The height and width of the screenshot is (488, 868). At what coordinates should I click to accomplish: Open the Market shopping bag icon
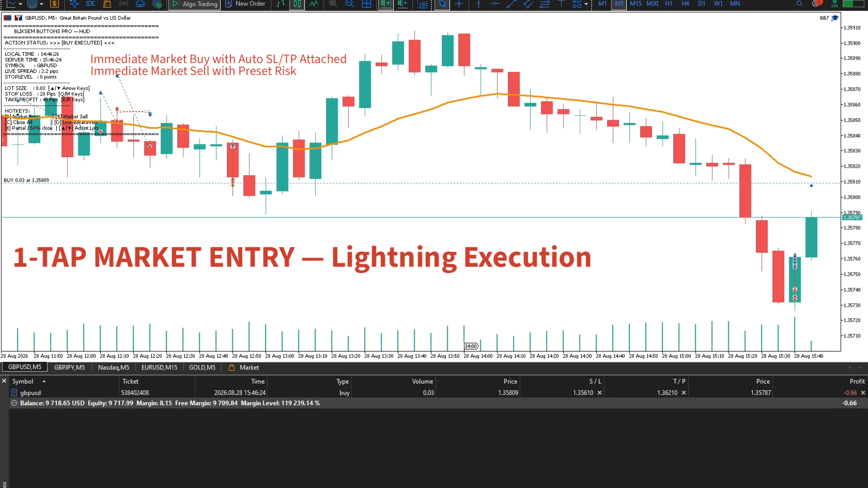pos(107,4)
